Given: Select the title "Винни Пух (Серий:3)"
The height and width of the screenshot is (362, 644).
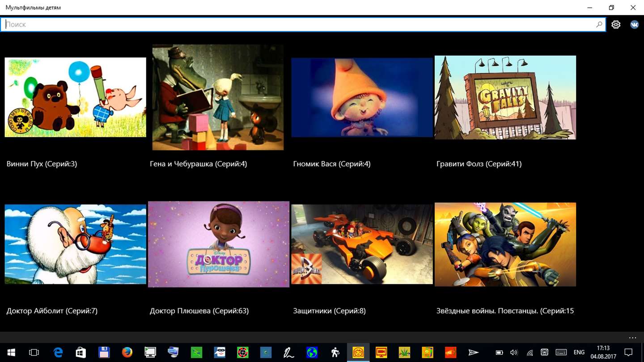Looking at the screenshot, I should [x=42, y=164].
